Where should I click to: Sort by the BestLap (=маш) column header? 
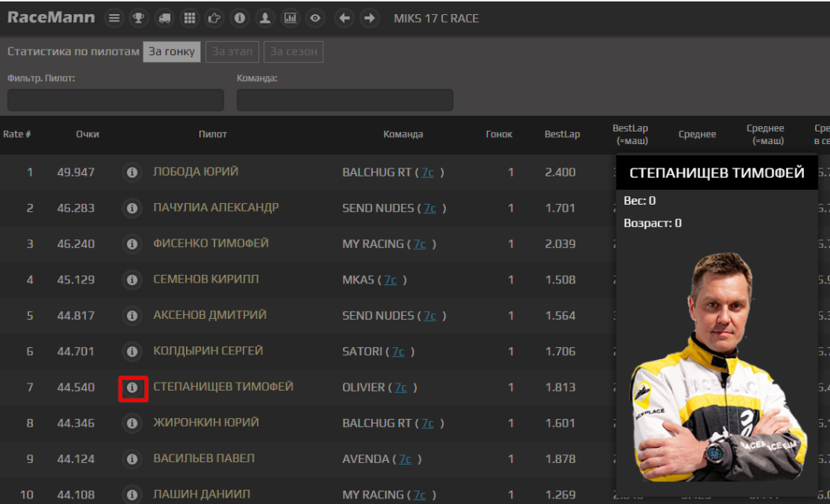[631, 135]
